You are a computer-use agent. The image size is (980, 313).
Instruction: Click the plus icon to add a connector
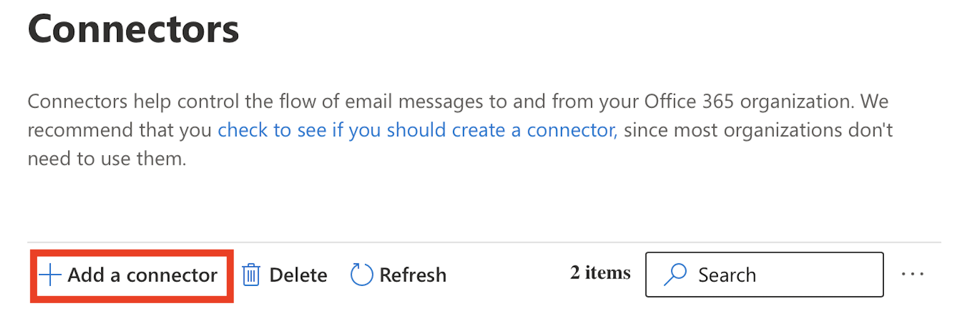[x=50, y=275]
